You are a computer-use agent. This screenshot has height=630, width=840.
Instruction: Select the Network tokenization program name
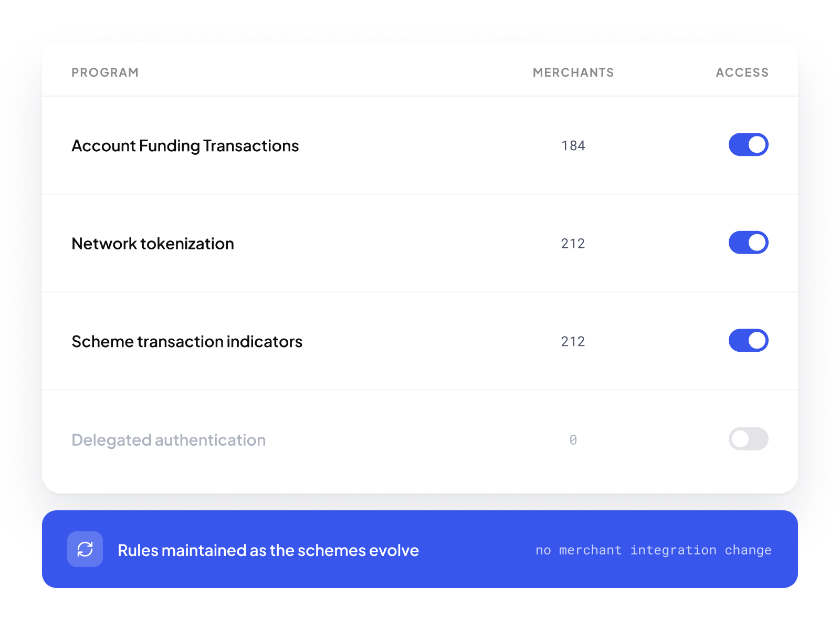[x=153, y=244]
